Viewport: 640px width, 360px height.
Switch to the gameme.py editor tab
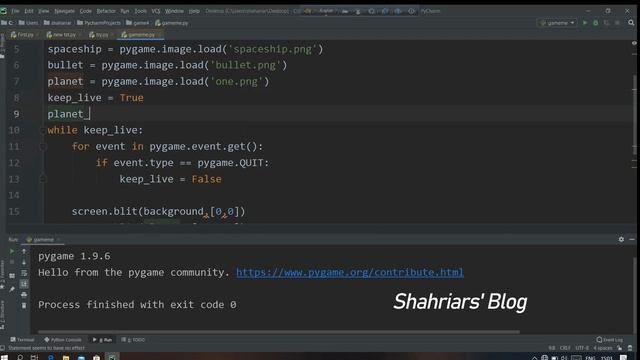tap(140, 35)
